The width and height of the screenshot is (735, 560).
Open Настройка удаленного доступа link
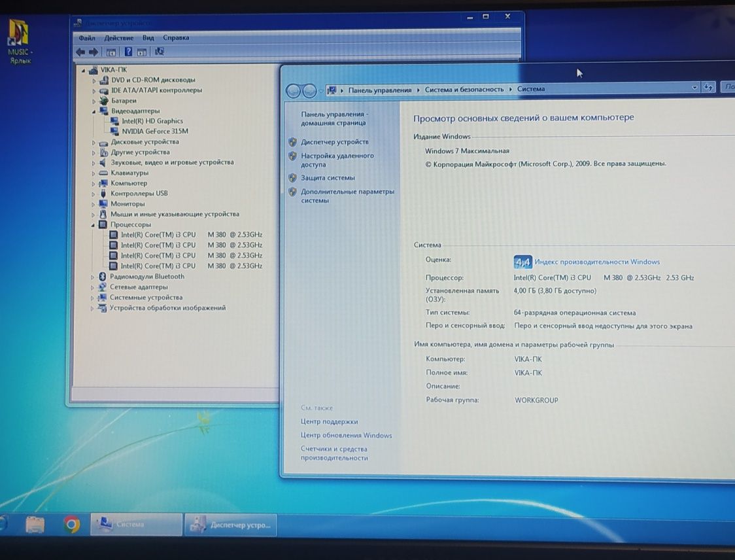(337, 160)
